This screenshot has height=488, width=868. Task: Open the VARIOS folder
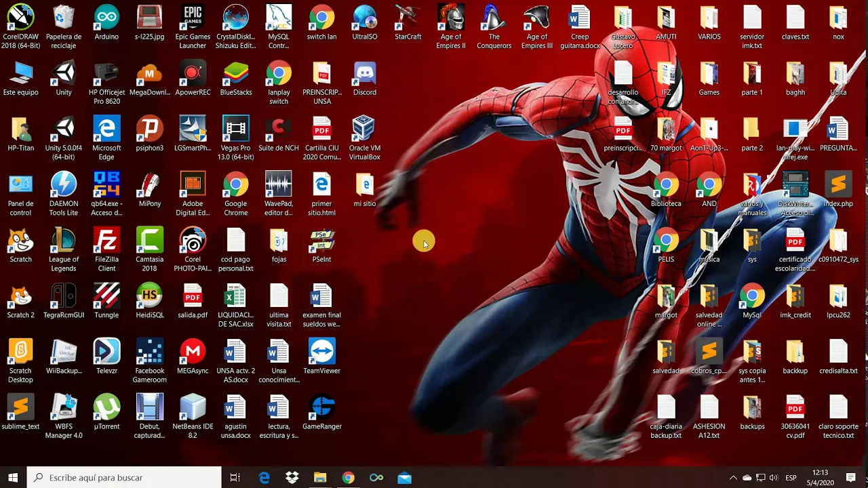(709, 22)
